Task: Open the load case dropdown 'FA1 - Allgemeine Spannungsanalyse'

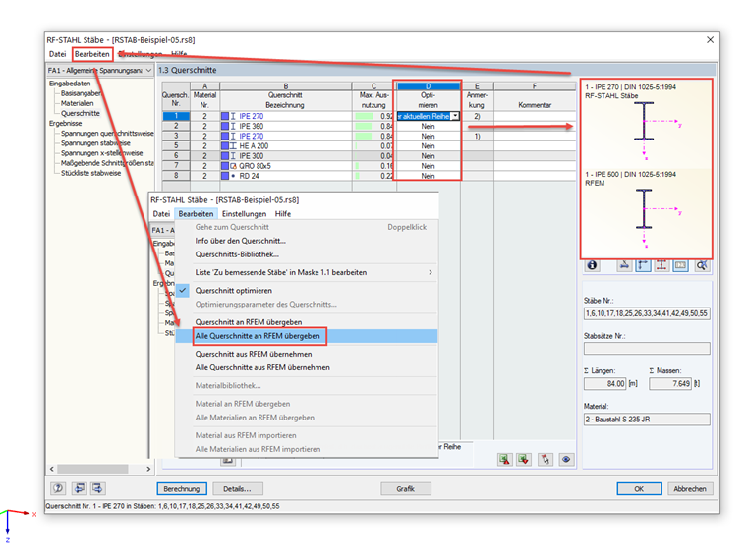Action: coord(99,71)
